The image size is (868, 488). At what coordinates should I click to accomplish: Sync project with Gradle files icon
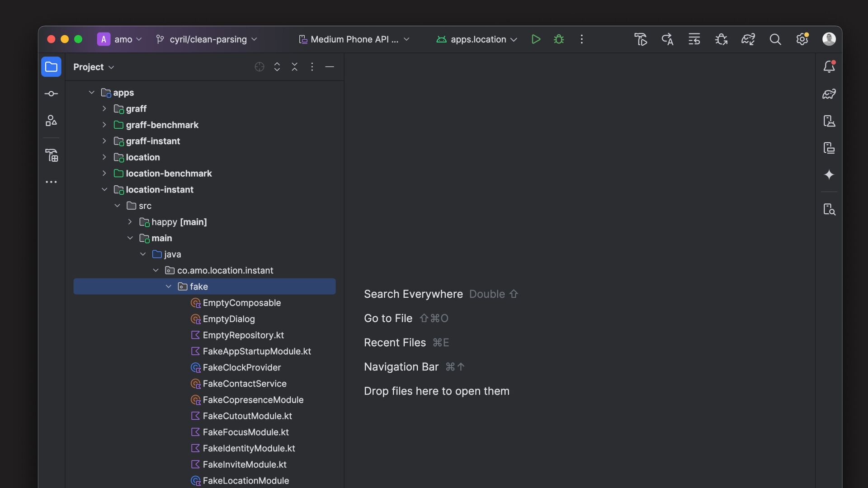point(748,39)
